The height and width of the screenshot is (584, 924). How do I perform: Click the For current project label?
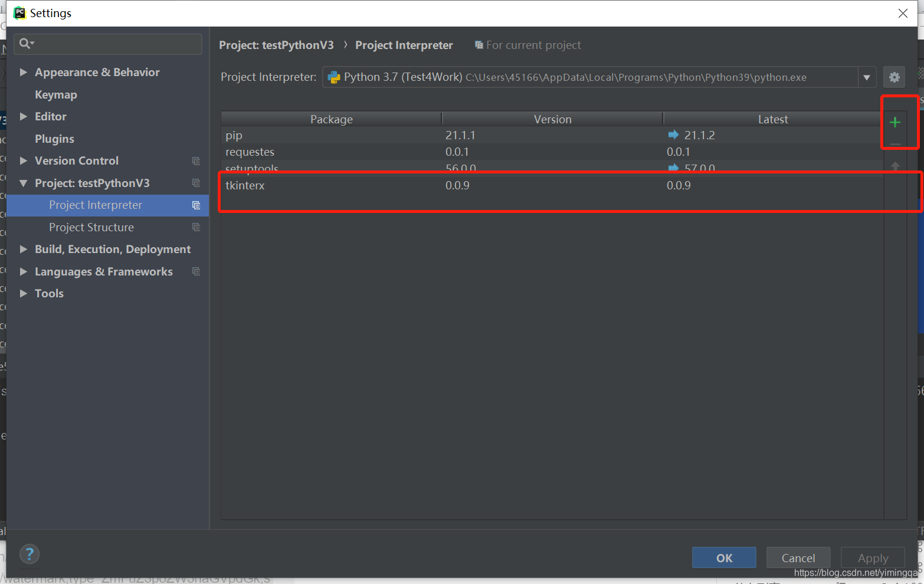click(533, 45)
